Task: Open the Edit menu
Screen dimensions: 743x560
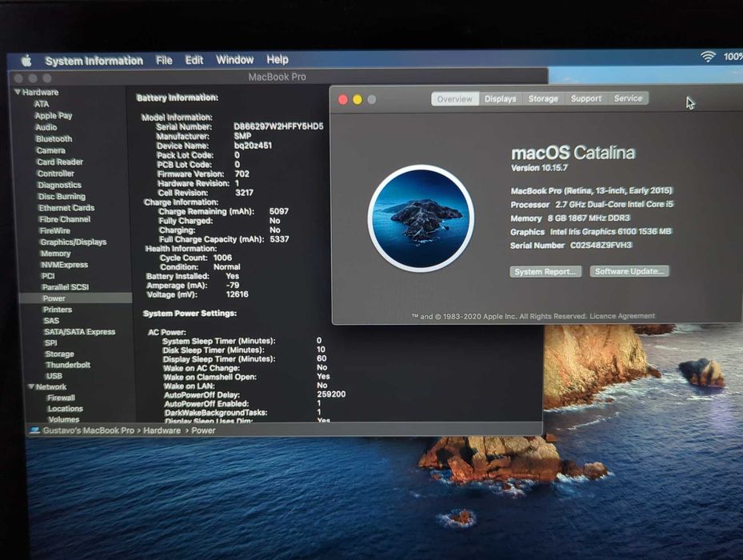Action: [x=194, y=60]
